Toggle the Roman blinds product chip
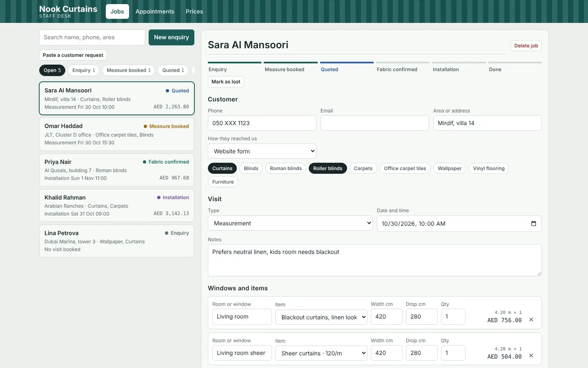Viewport: 588px width, 368px height. (286, 168)
